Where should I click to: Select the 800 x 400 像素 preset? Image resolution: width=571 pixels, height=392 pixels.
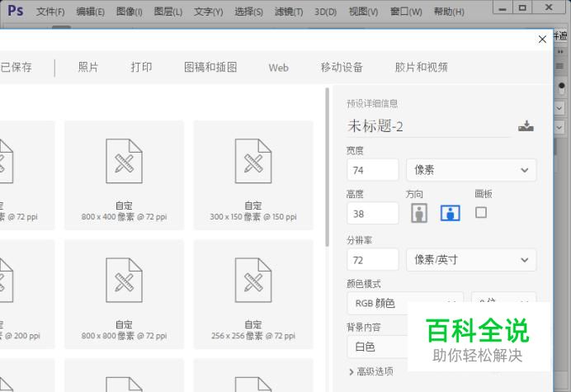pyautogui.click(x=124, y=175)
